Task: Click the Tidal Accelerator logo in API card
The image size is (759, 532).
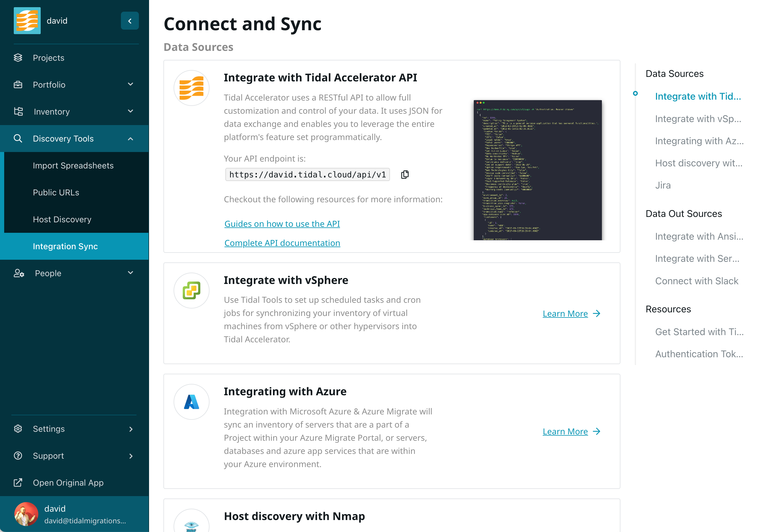Action: click(x=192, y=88)
